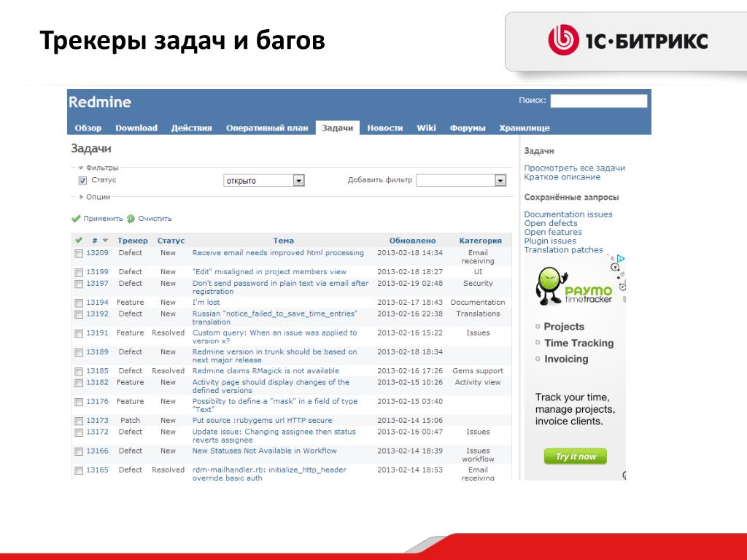Open the Форумы tab
Image resolution: width=747 pixels, height=560 pixels.
point(468,128)
